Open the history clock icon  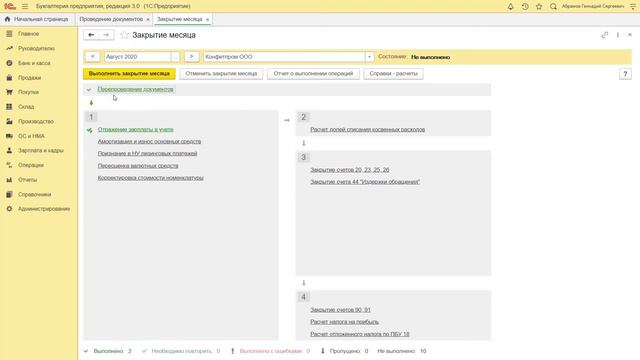(x=525, y=7)
